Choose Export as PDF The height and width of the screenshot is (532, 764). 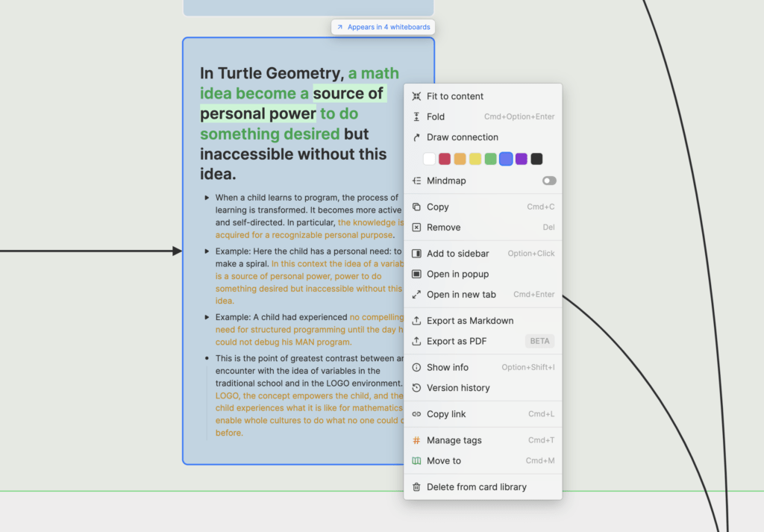pos(483,342)
